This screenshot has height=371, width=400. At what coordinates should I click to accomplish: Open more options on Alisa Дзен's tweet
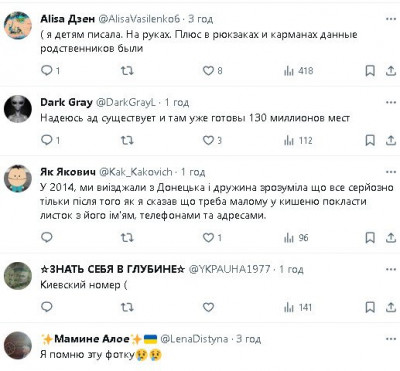pos(391,19)
